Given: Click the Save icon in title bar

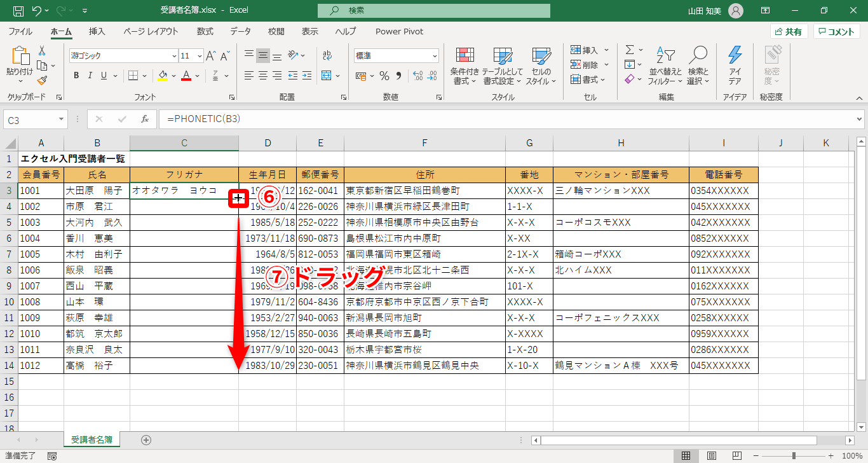Looking at the screenshot, I should [18, 10].
